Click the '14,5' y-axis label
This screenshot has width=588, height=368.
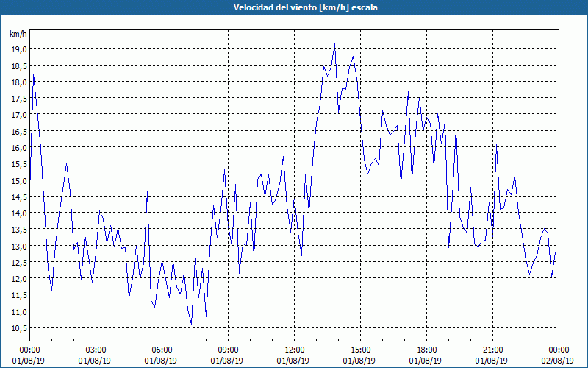coord(20,197)
